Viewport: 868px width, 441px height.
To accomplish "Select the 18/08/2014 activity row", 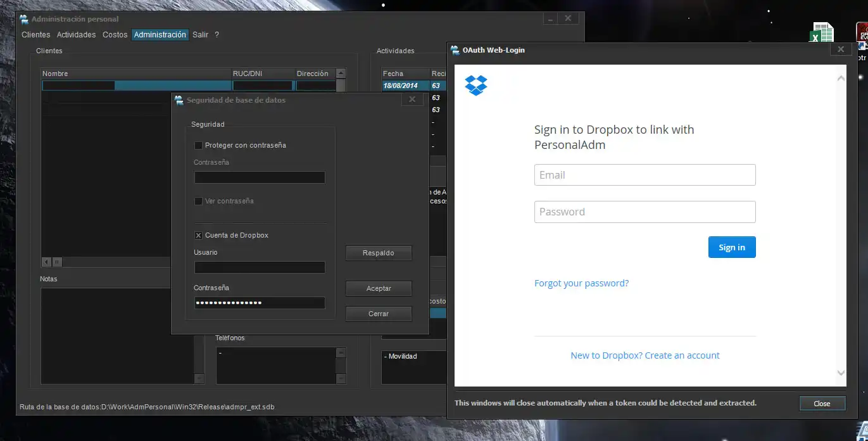I will point(414,86).
